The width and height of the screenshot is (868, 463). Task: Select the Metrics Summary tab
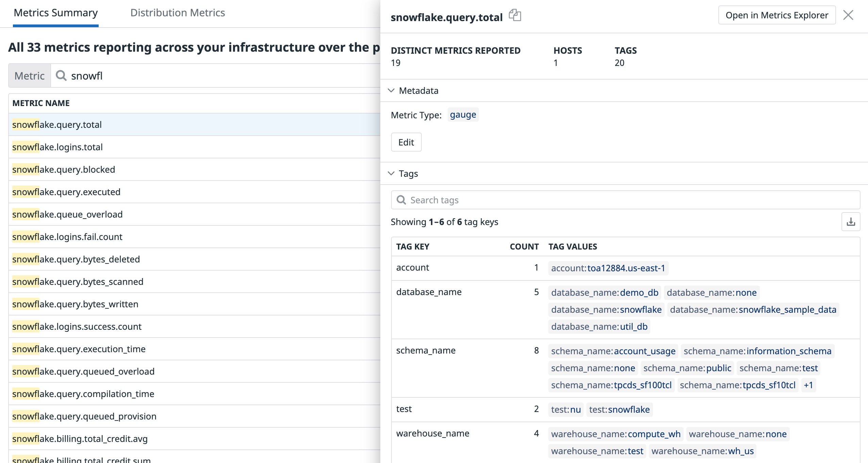click(56, 13)
